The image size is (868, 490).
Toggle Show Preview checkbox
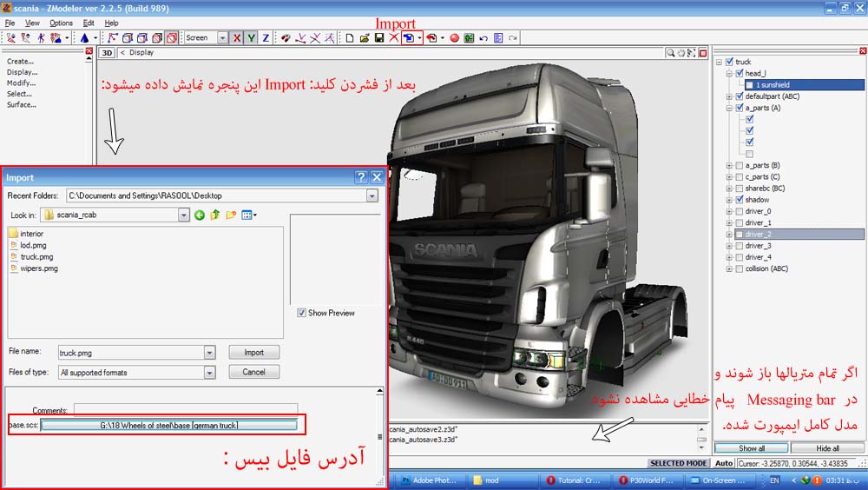tap(302, 313)
